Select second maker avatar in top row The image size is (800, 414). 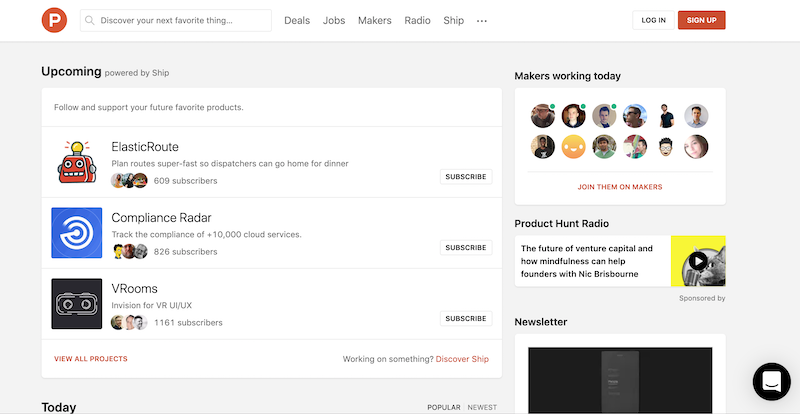(x=573, y=116)
